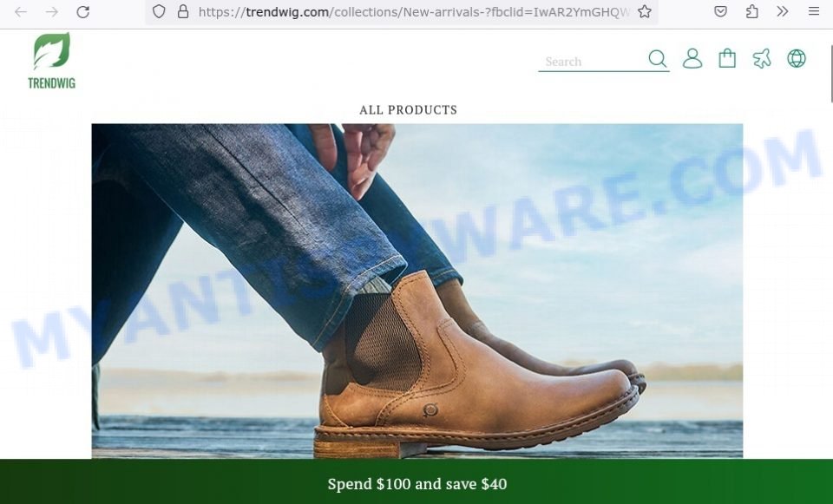Screen dimensions: 833x504
Task: Open the shield tracking protection icon
Action: (159, 11)
